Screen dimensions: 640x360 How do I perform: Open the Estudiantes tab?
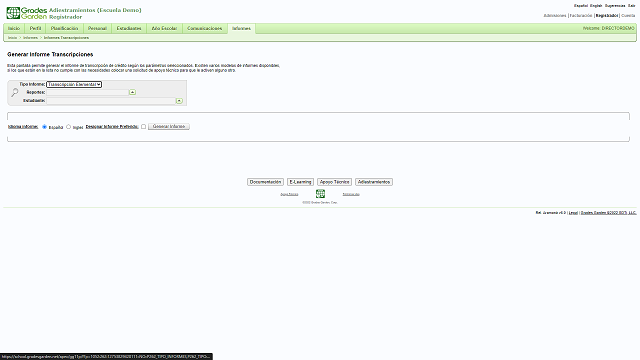click(129, 29)
